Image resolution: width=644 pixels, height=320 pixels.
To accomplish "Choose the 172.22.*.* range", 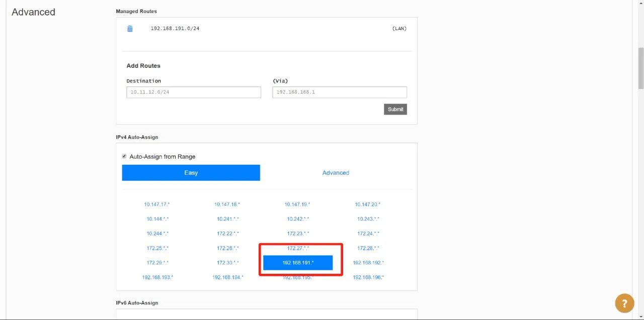I will [228, 234].
